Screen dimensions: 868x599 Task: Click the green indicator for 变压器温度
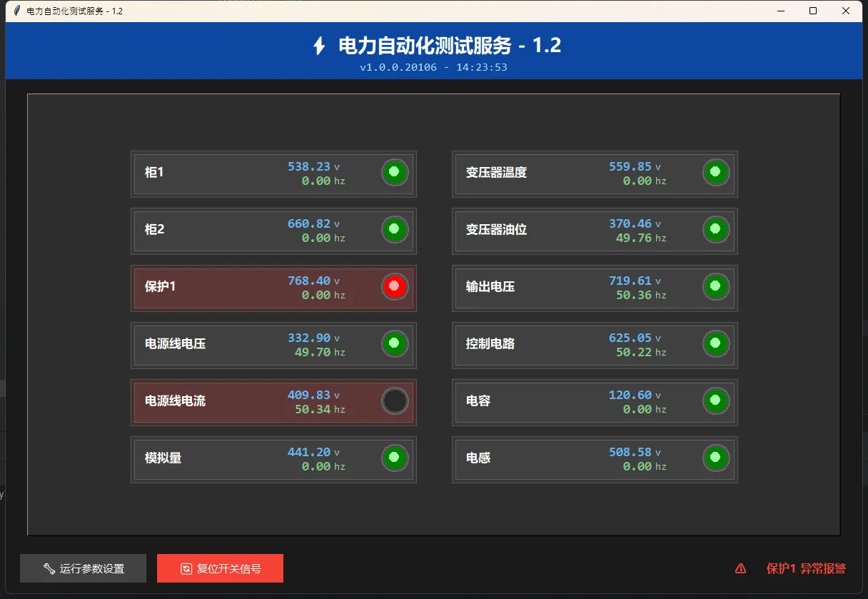coord(716,173)
